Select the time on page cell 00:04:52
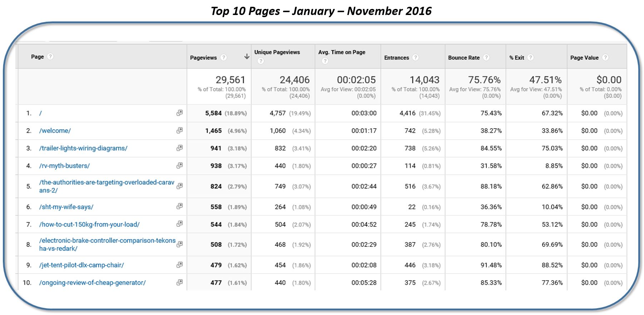 tap(364, 224)
